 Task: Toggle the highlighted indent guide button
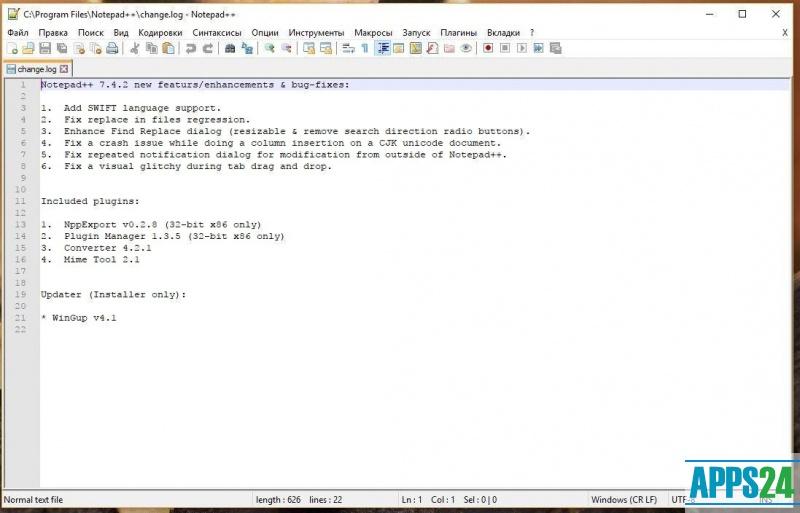click(383, 48)
